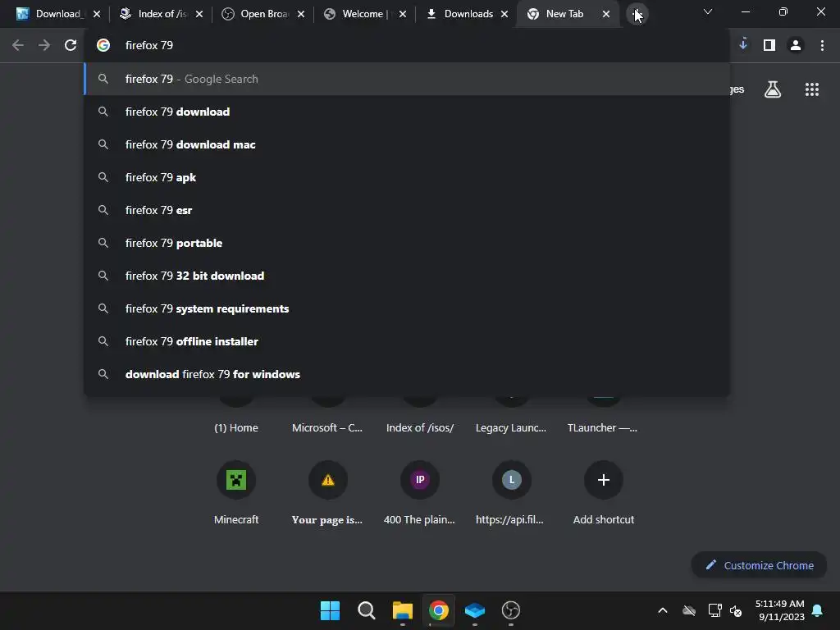Open Windows taskbar search
Image resolution: width=840 pixels, height=630 pixels.
367,610
